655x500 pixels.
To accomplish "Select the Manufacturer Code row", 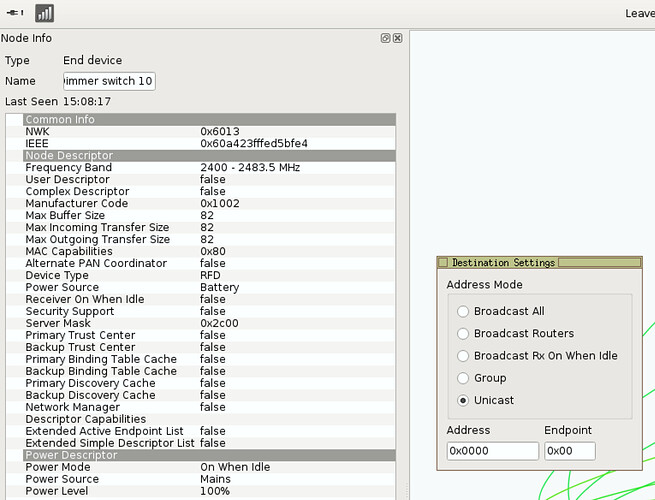I will [x=201, y=203].
